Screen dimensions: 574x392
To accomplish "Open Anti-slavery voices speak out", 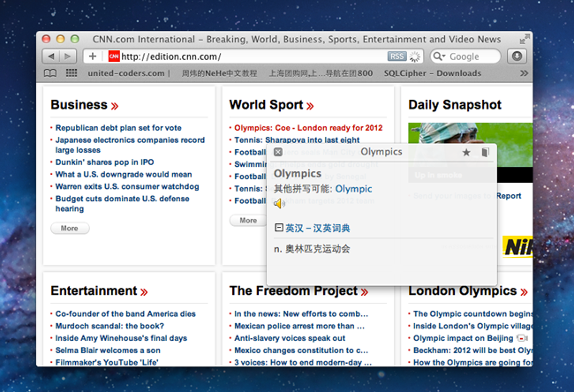I will pyautogui.click(x=290, y=338).
